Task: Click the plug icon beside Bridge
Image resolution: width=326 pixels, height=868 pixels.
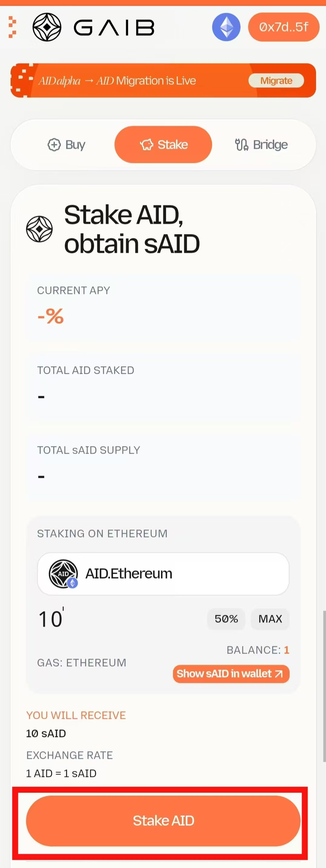Action: pos(241,145)
